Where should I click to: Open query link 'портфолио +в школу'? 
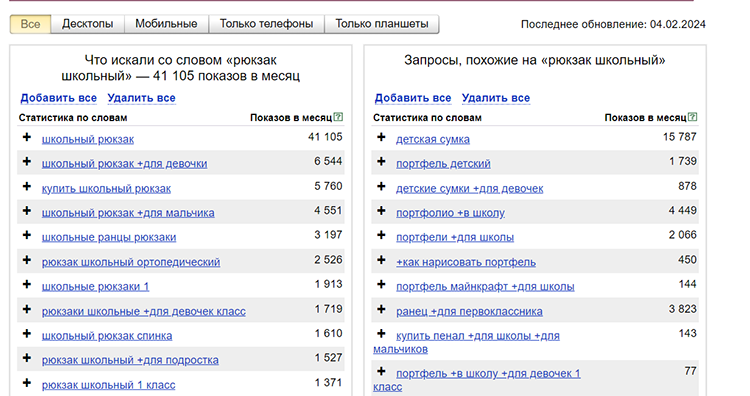coord(451,213)
